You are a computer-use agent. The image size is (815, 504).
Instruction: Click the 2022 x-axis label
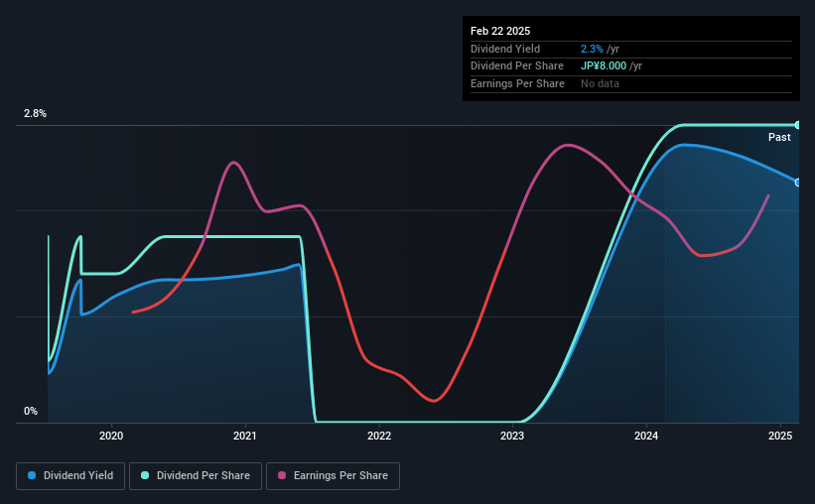[x=379, y=436]
